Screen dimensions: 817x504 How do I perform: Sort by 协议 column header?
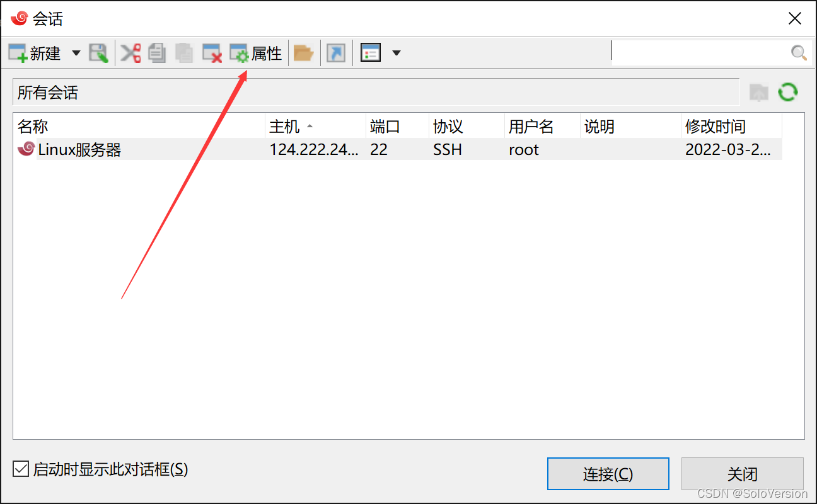[466, 127]
